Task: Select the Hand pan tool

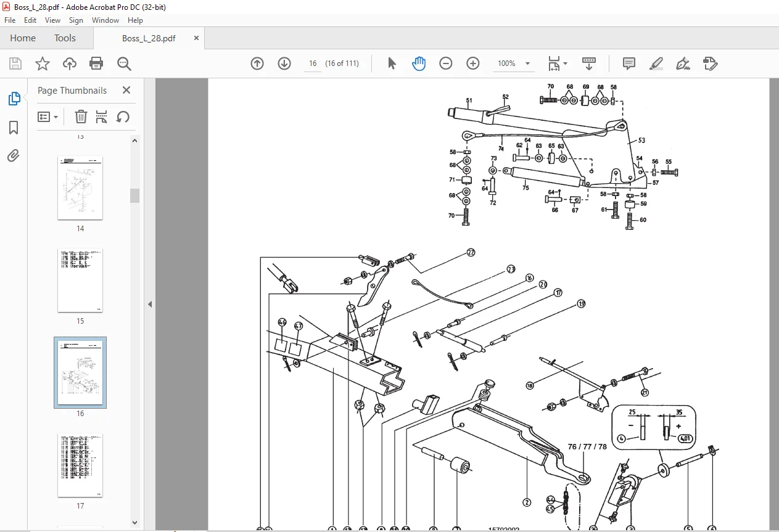Action: 419,63
